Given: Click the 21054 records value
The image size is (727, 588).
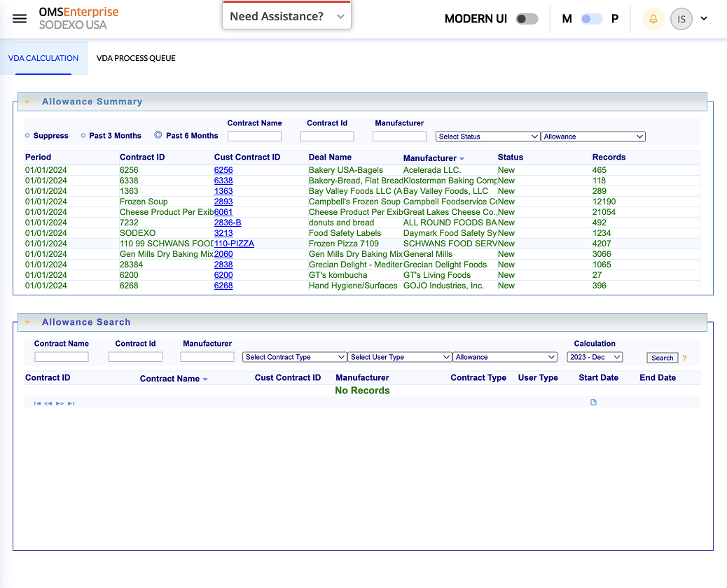Looking at the screenshot, I should (604, 212).
